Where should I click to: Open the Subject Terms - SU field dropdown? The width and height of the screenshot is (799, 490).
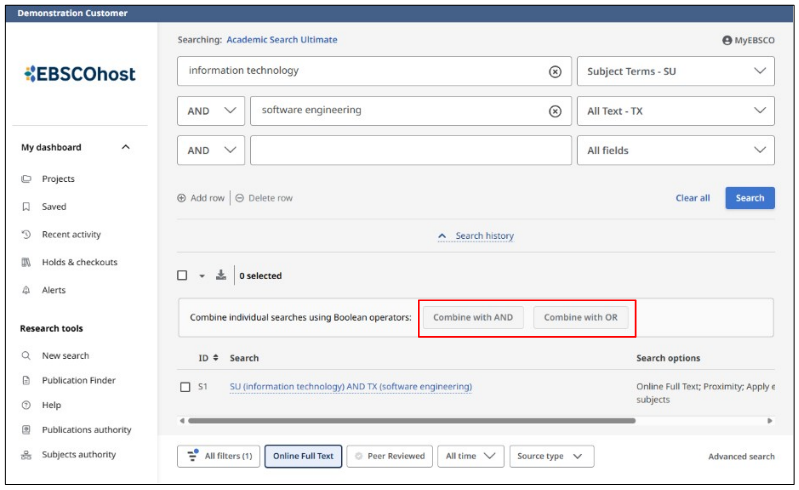(676, 71)
